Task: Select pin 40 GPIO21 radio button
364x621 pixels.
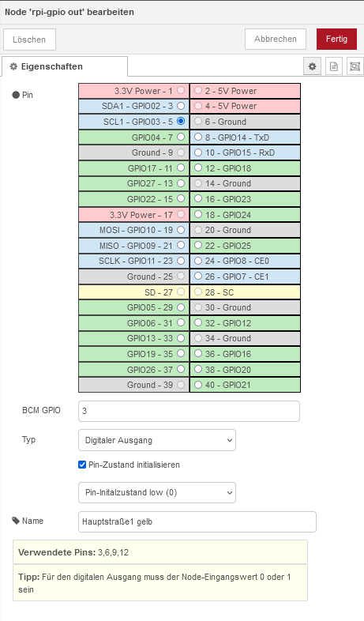Action: click(x=198, y=385)
